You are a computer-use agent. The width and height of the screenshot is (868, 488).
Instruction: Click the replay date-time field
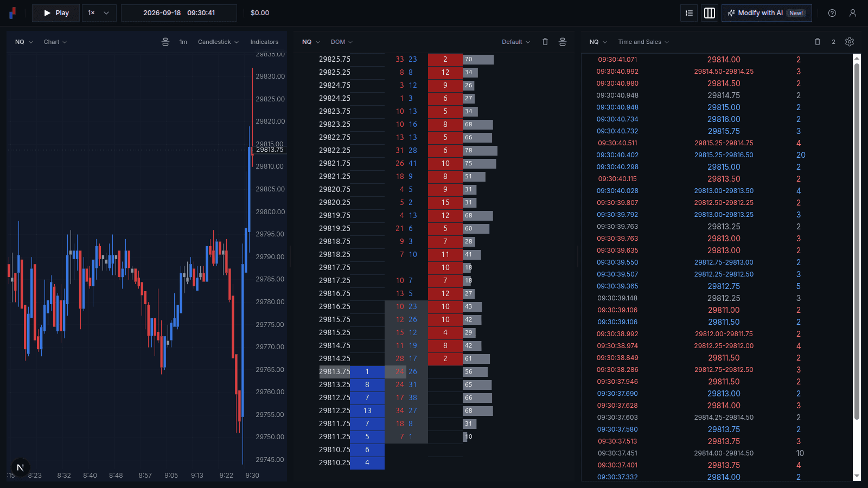click(179, 13)
